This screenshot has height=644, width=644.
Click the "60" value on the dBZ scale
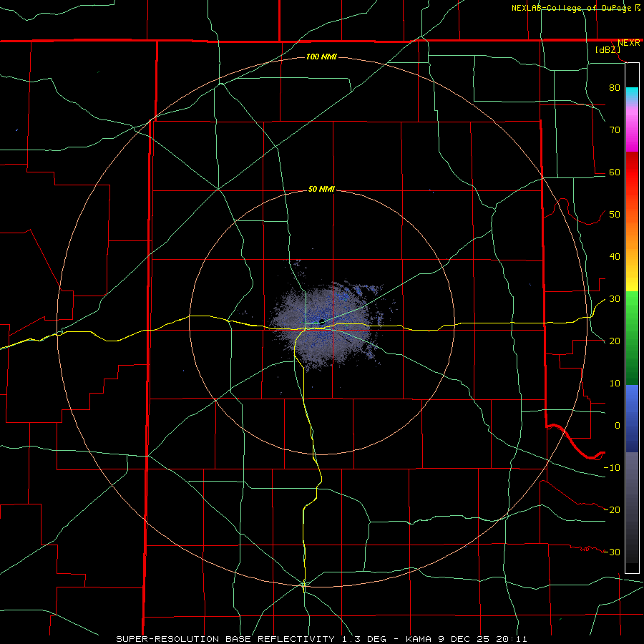pyautogui.click(x=615, y=172)
